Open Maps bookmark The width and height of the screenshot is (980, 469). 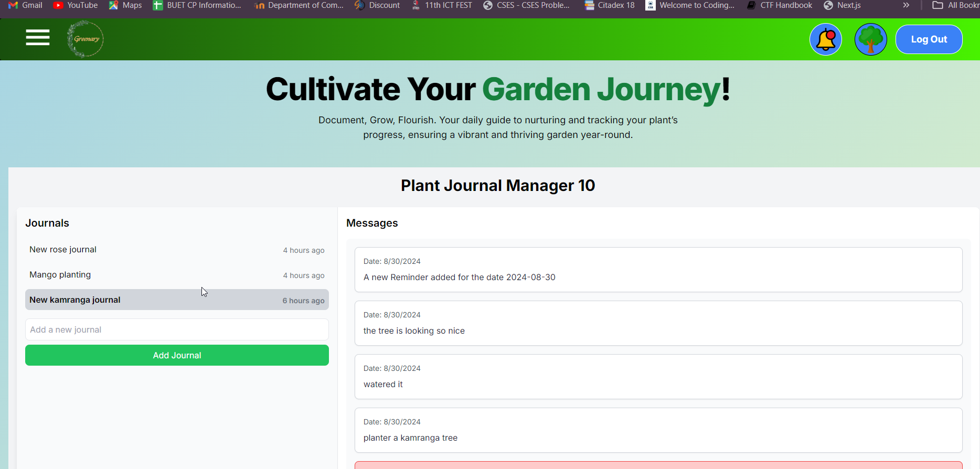click(125, 5)
